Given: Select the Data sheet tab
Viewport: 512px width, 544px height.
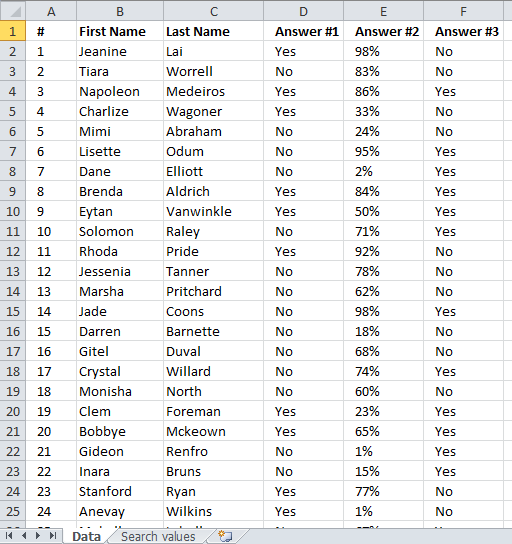Looking at the screenshot, I should 86,536.
